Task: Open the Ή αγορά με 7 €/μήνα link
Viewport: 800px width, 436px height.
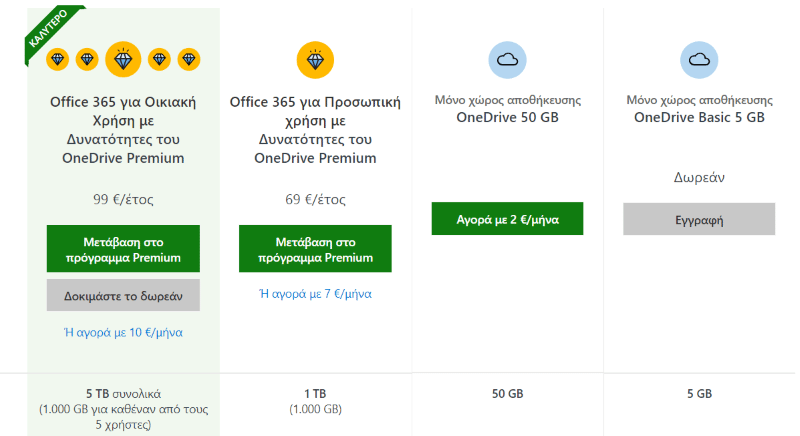Action: [315, 294]
